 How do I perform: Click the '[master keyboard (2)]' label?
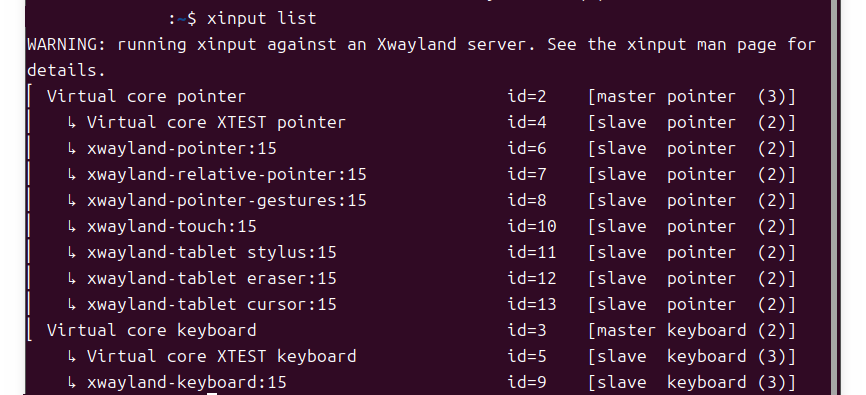point(691,330)
